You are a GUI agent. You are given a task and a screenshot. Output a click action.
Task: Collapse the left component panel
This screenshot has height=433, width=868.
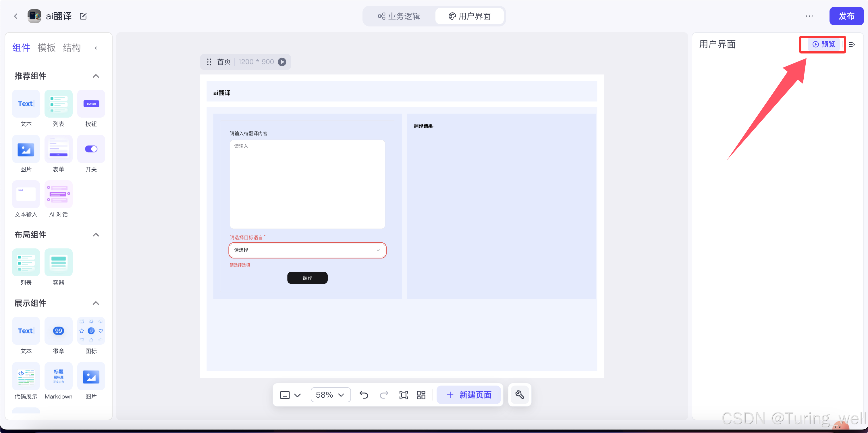click(98, 48)
